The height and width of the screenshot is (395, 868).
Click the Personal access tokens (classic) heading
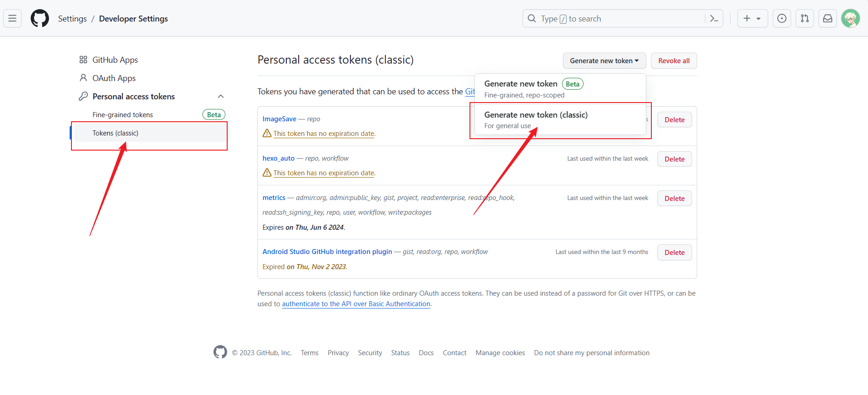pyautogui.click(x=335, y=60)
